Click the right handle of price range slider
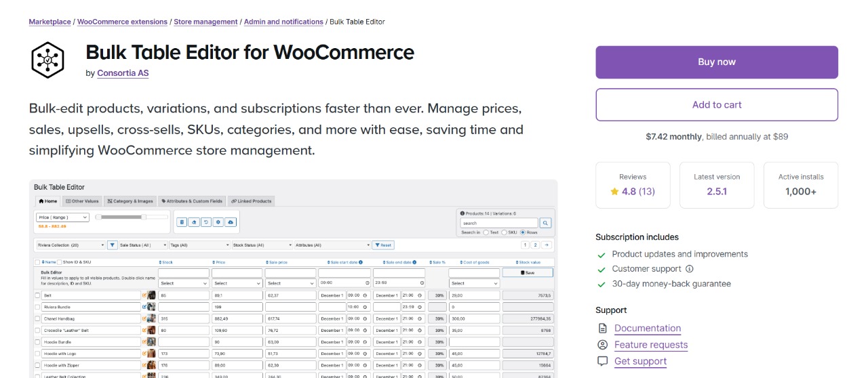 click(x=143, y=217)
